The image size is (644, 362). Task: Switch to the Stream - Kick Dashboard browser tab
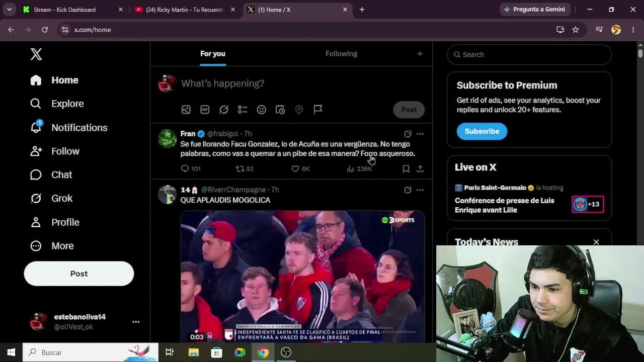73,10
